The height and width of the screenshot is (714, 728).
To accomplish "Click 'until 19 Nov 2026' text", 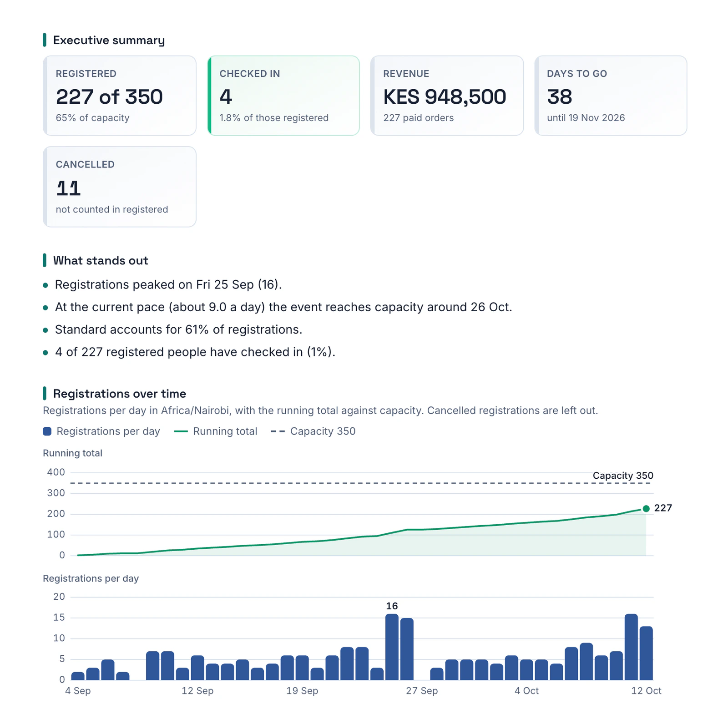I will click(x=586, y=118).
